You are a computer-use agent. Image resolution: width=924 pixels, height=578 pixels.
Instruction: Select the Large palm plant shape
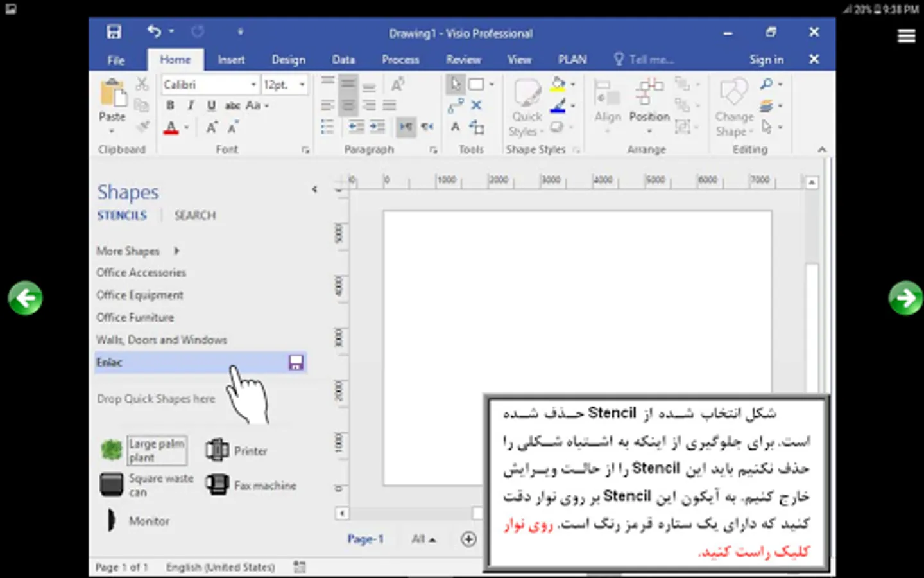144,450
